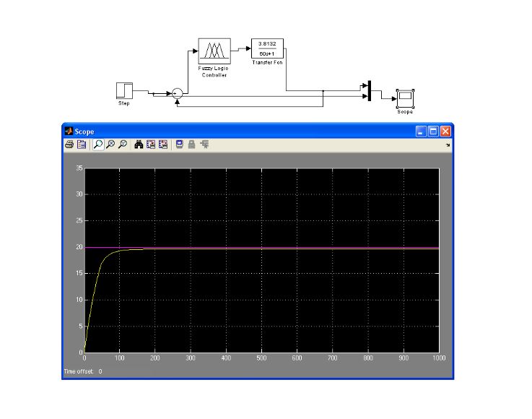Select the Fuzzy Logic Controller block
Image resolution: width=532 pixels, height=419 pixels.
[214, 51]
